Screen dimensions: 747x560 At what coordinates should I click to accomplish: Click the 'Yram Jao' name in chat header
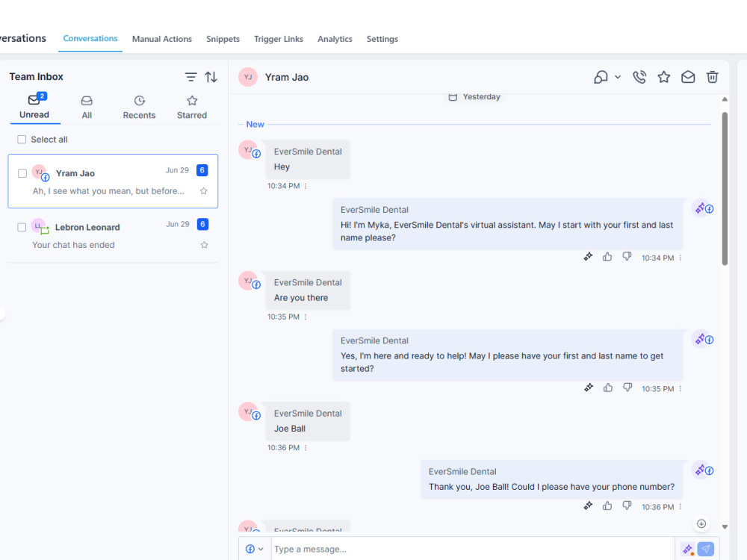[x=287, y=77]
